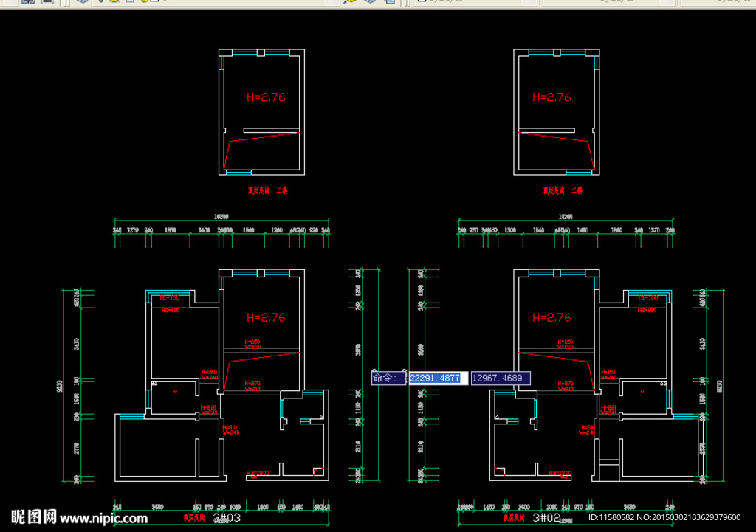Select H=2.76 in the upper plan above 3#02
756x532 pixels.
[551, 97]
